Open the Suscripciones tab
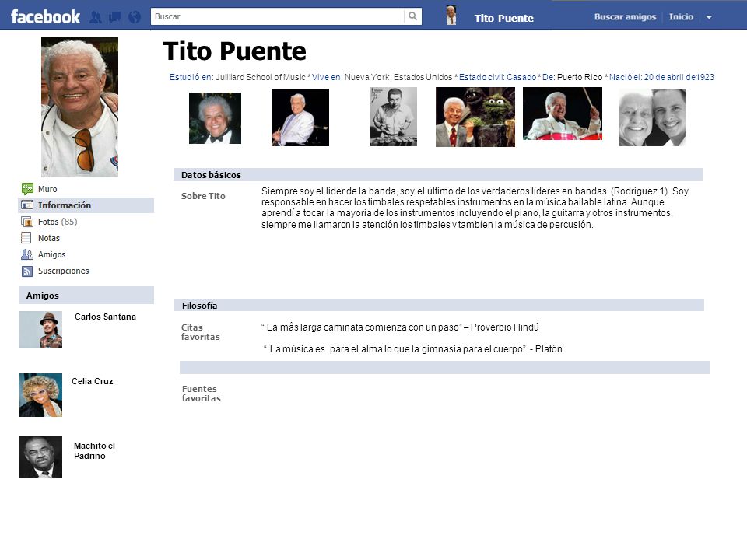The width and height of the screenshot is (747, 560). coord(63,271)
